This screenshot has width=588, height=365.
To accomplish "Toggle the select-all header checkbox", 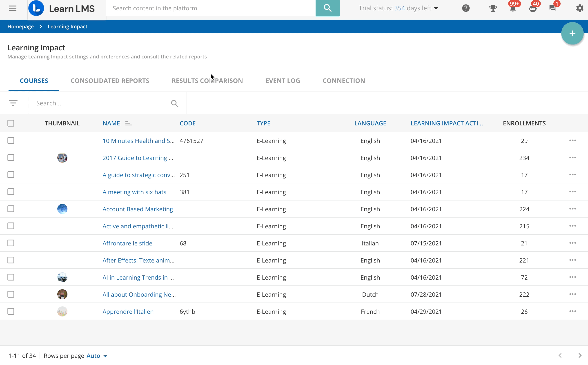I will point(11,123).
